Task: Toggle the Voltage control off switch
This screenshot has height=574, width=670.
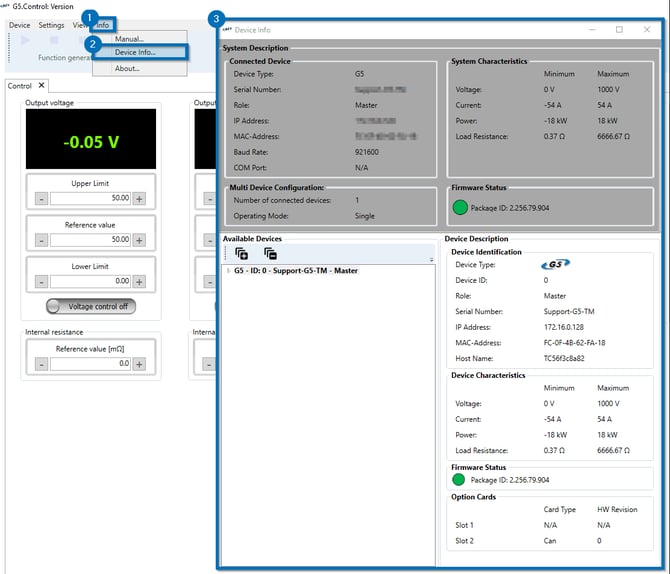Action: coord(91,306)
